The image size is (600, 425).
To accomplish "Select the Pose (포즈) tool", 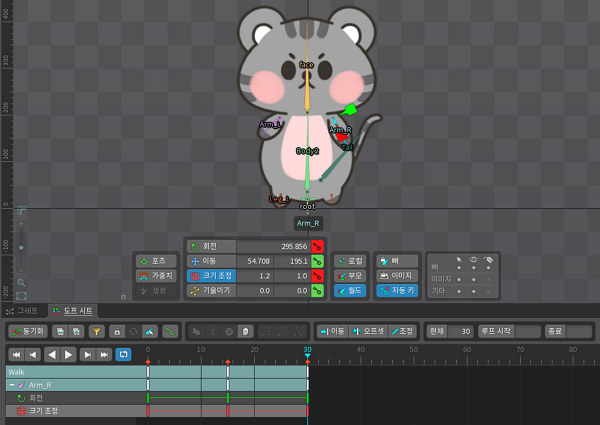I will point(156,261).
